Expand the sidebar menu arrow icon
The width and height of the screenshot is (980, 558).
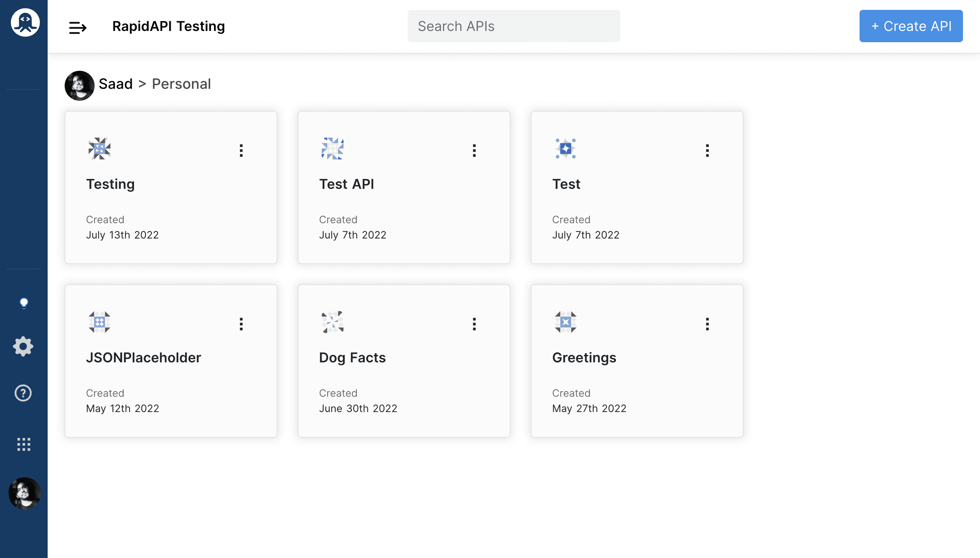click(x=78, y=28)
